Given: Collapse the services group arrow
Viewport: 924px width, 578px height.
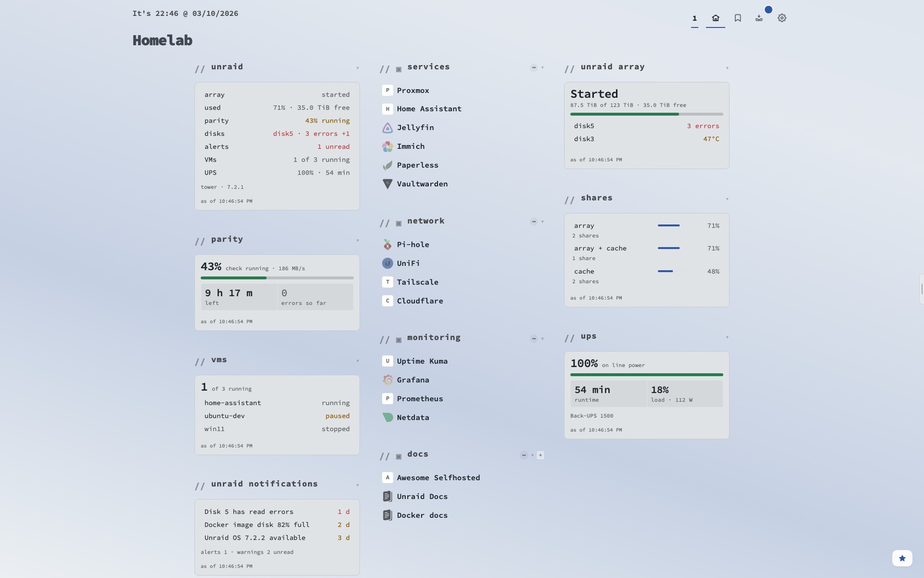Looking at the screenshot, I should click(x=542, y=67).
